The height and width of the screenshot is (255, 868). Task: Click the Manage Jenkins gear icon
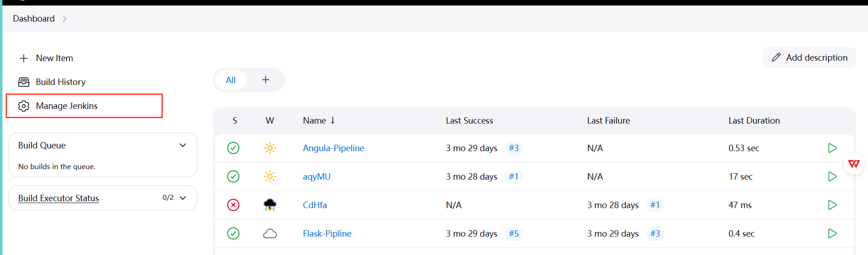(x=24, y=106)
